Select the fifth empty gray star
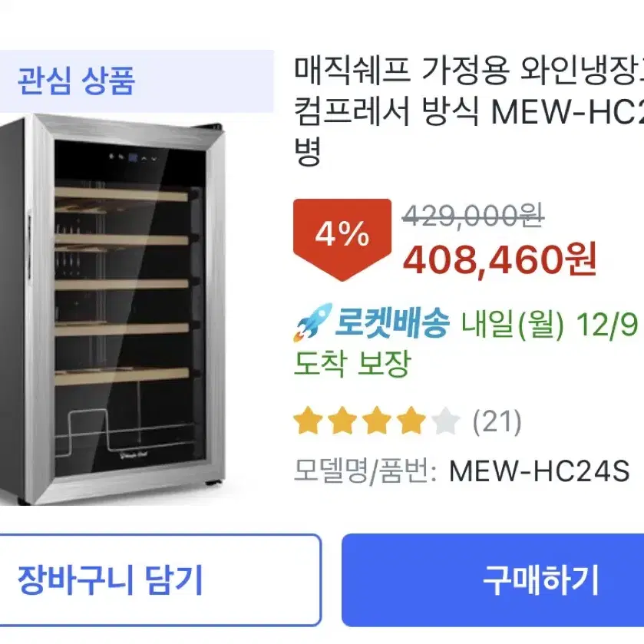The width and height of the screenshot is (644, 644). (x=446, y=421)
